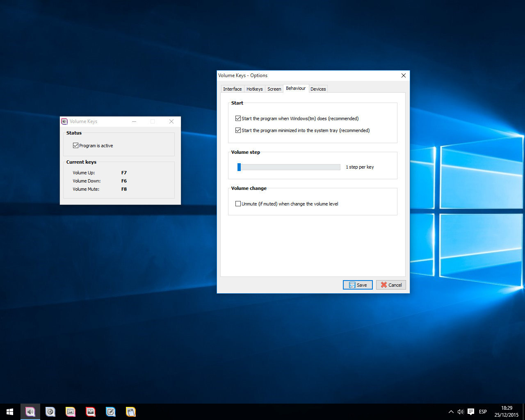The image size is (525, 420).
Task: Enable 'Unmute (if muted) when change the volume level'
Action: (238, 203)
